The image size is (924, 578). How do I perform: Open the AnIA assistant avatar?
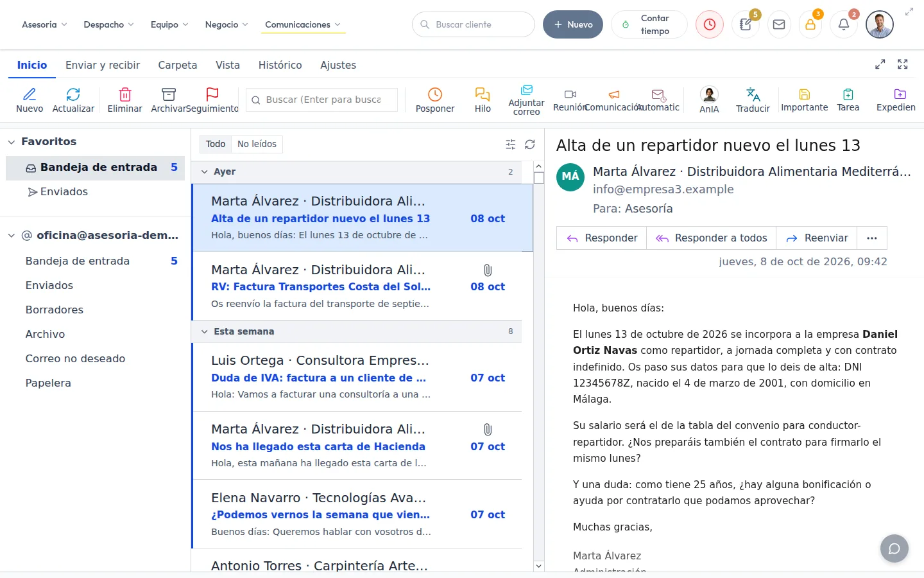[709, 94]
